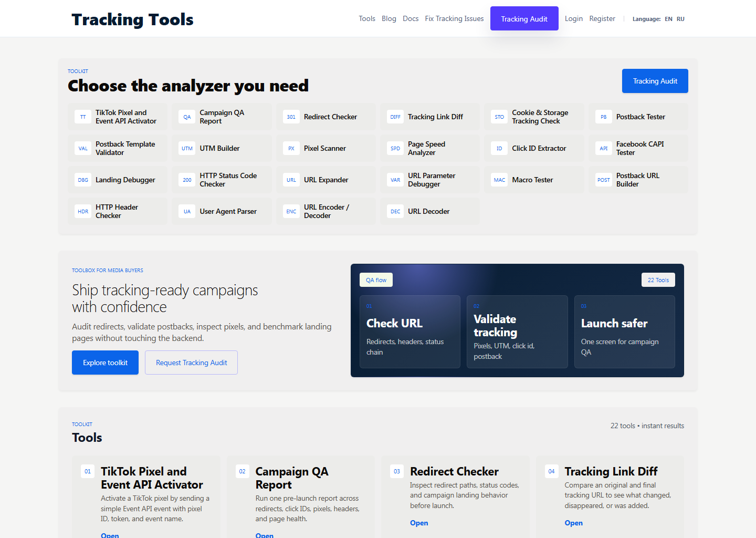Click the PB badge for Postback Tester
756x538 pixels.
(604, 117)
